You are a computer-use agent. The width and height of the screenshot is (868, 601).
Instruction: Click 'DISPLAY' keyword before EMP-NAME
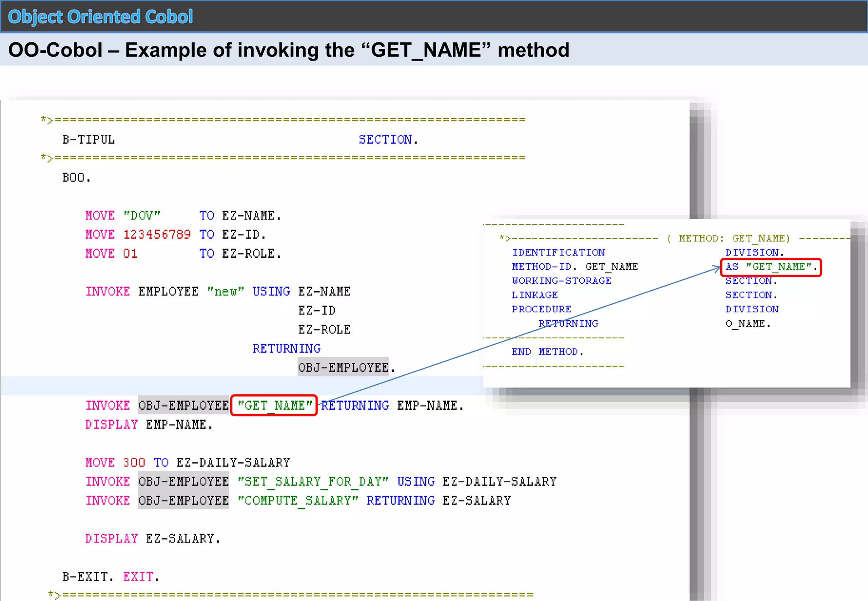pyautogui.click(x=111, y=425)
